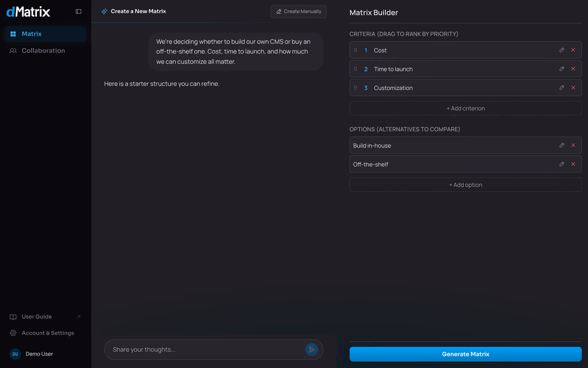Grab the Cost drag handle
Image resolution: width=588 pixels, height=368 pixels.
click(x=355, y=50)
